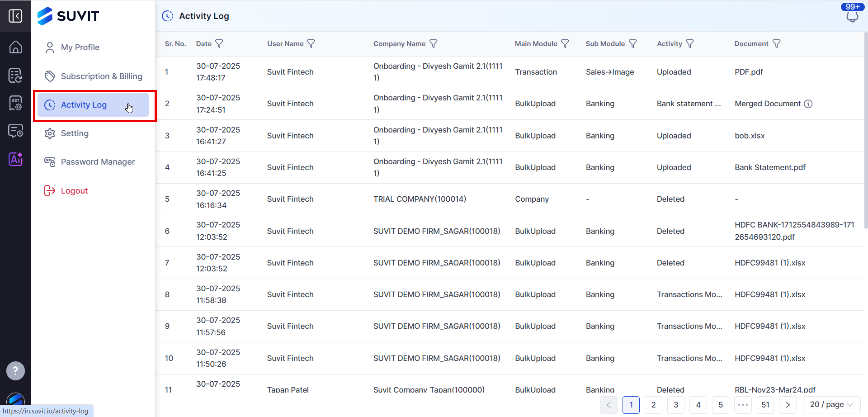This screenshot has width=868, height=417.
Task: Click Activity Log page title
Action: [x=204, y=16]
